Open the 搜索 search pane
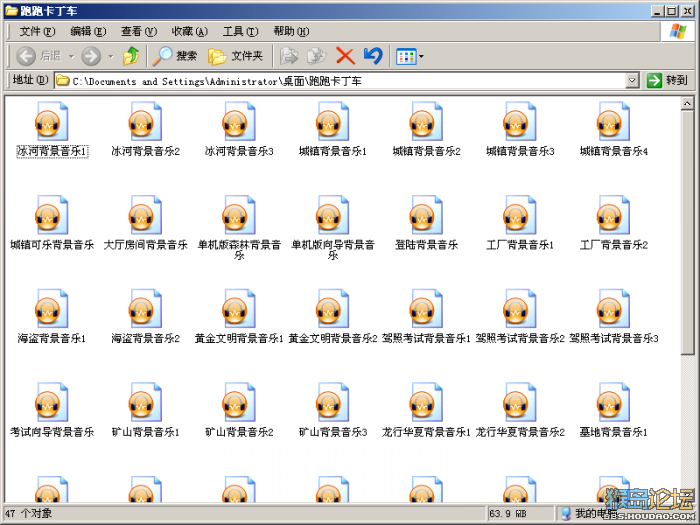The width and height of the screenshot is (700, 525). [175, 56]
